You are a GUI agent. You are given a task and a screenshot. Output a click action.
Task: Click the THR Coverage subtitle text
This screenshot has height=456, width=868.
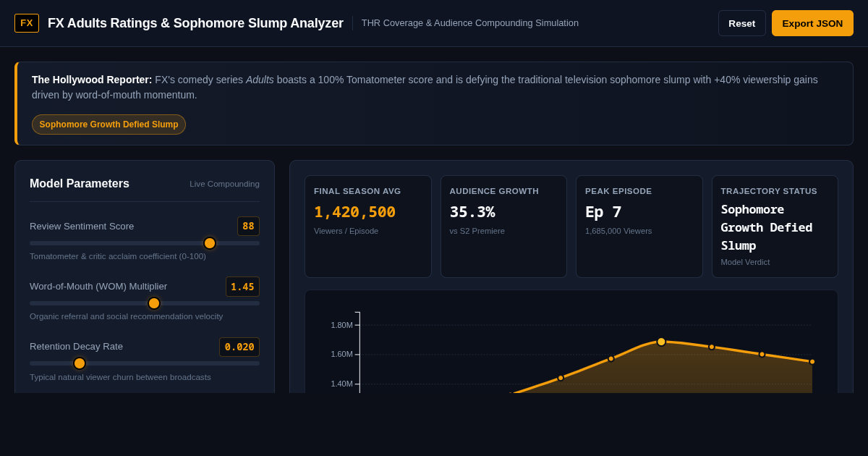click(x=470, y=23)
